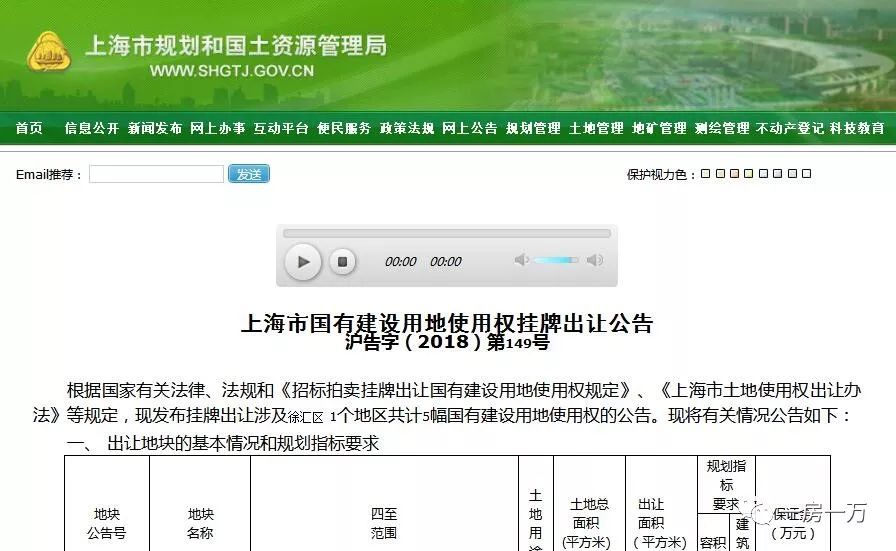Mute audio using the low-volume speaker icon

[521, 260]
